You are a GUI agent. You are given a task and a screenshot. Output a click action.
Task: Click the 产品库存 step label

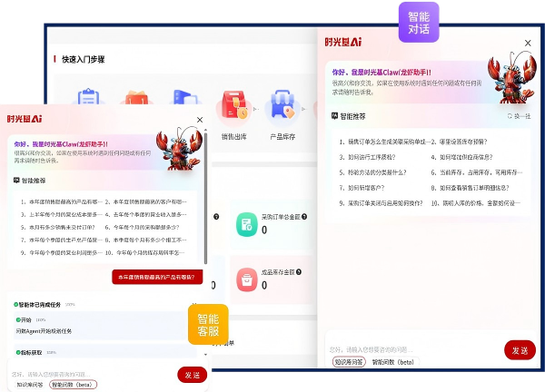[282, 137]
